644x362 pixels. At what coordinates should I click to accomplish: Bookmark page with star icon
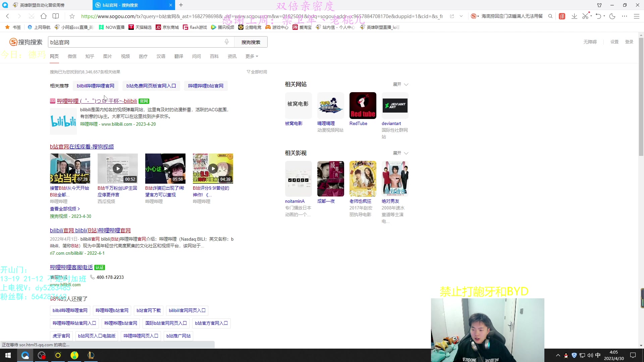point(72,16)
